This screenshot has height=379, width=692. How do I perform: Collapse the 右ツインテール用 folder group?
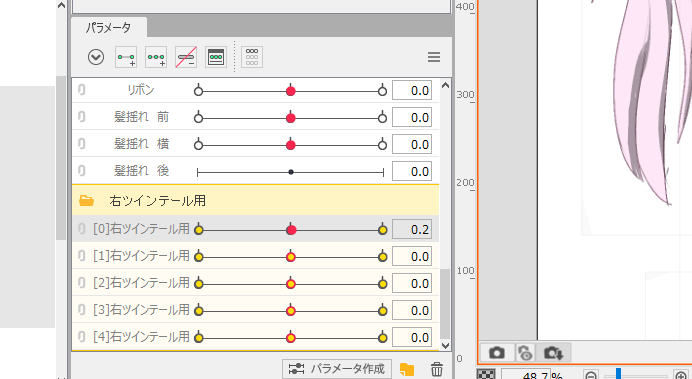point(86,201)
